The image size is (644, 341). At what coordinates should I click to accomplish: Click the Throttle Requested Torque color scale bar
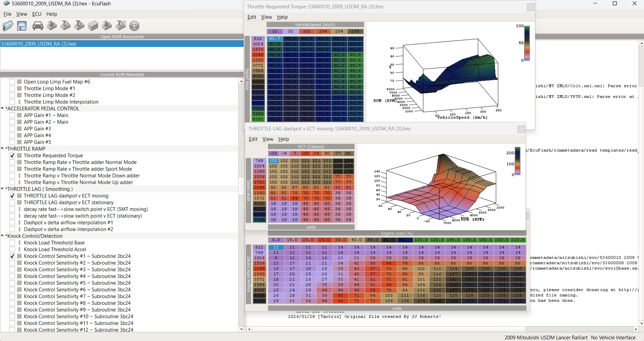coord(527,43)
